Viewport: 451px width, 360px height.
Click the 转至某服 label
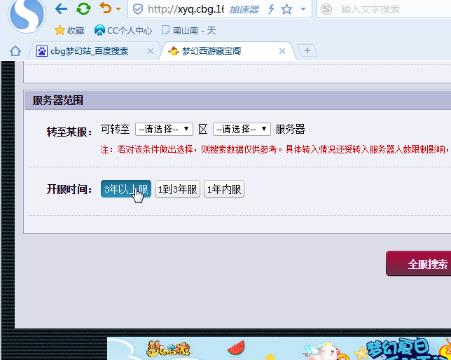click(69, 132)
